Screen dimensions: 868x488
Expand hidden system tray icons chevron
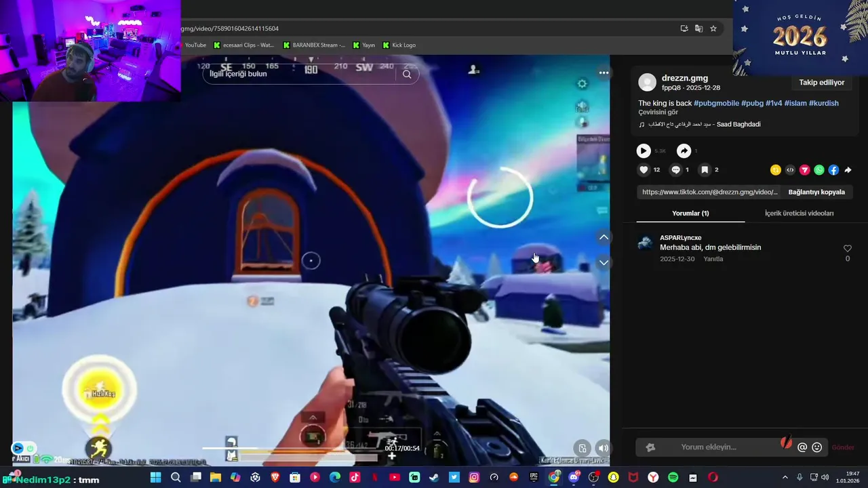tap(785, 477)
